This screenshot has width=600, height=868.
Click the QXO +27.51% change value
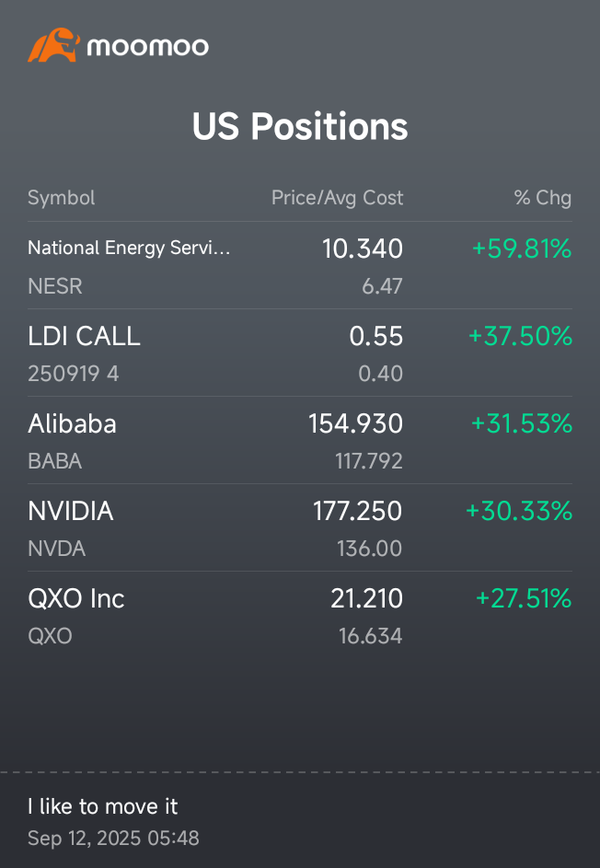coord(524,598)
